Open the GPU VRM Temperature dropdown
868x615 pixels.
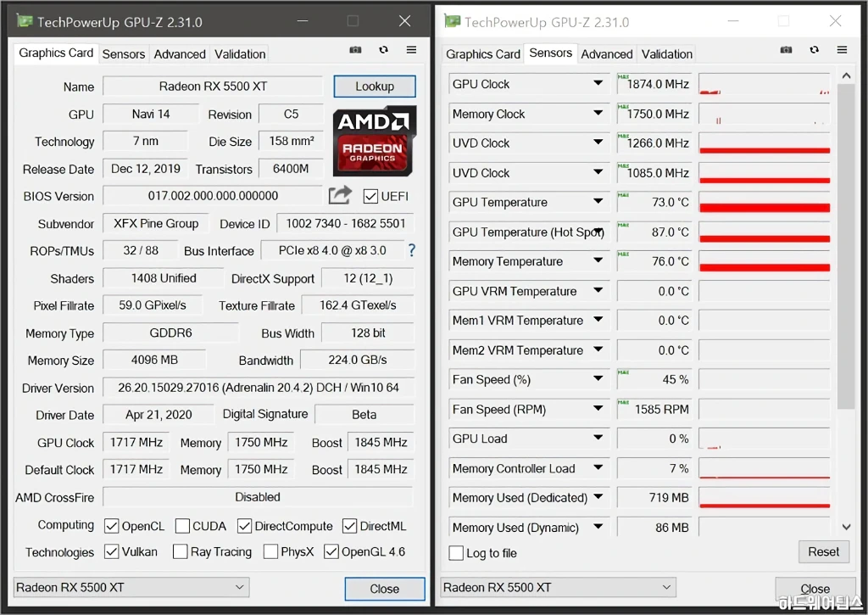(x=598, y=290)
